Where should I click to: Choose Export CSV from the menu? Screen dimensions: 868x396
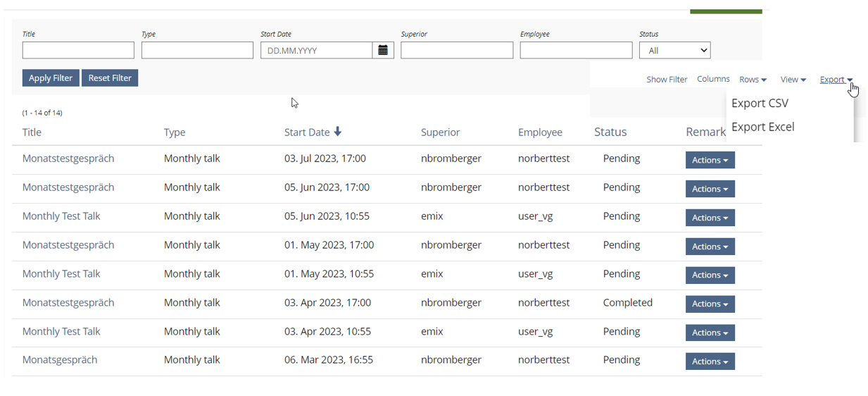[760, 103]
